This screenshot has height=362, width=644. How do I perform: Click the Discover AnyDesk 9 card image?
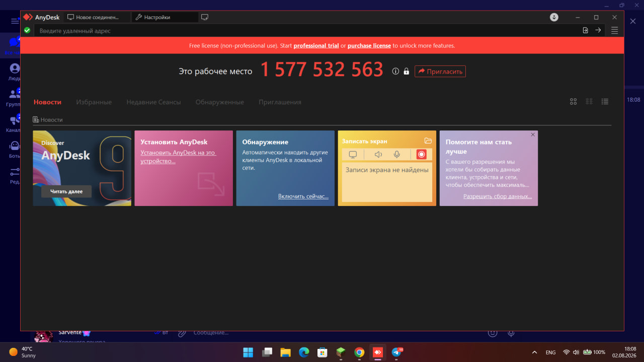coord(82,168)
